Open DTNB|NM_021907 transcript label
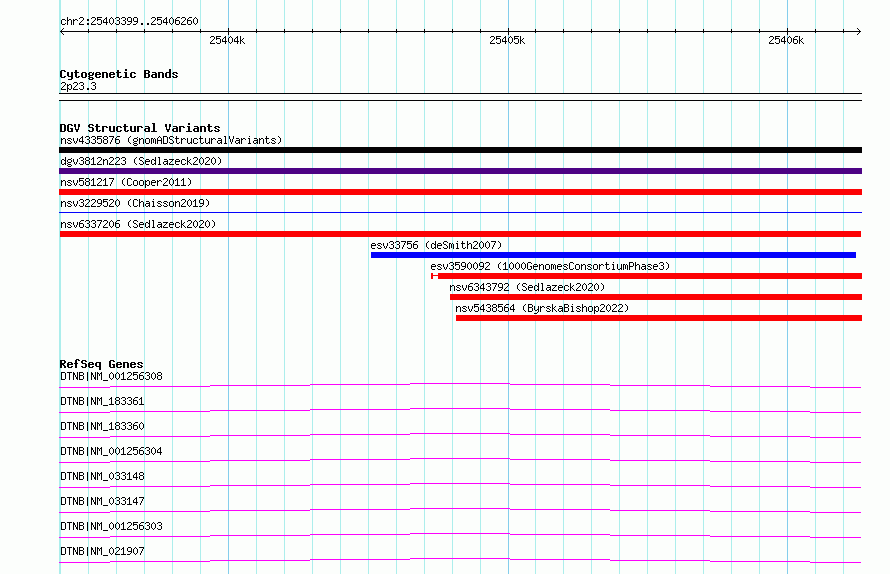 tap(102, 551)
